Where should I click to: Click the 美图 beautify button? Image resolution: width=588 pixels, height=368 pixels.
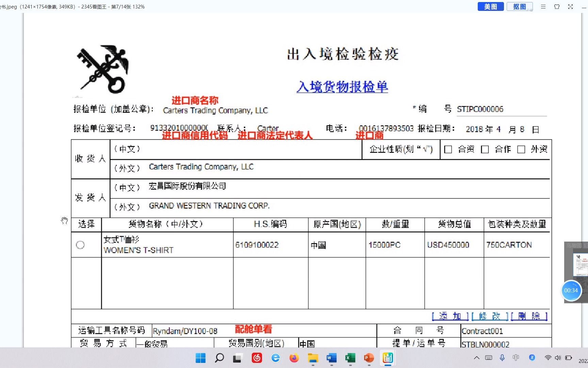[490, 6]
